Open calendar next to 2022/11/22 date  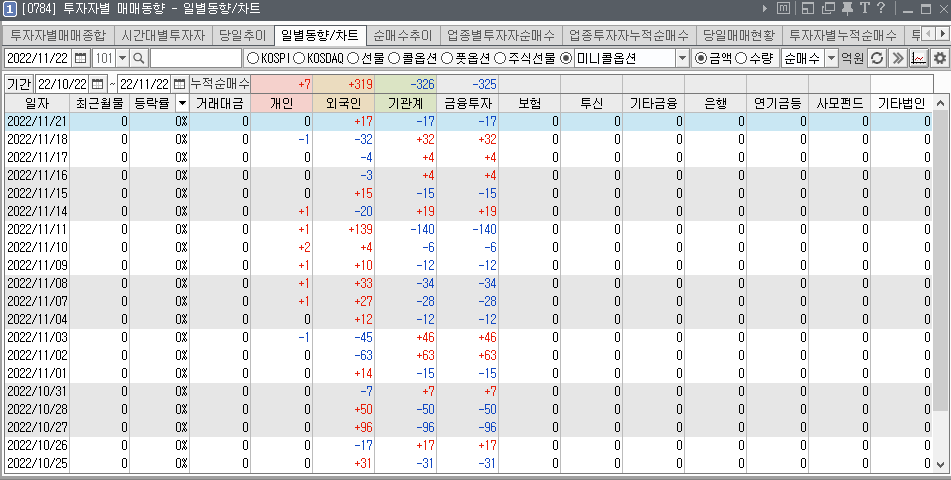[80, 58]
